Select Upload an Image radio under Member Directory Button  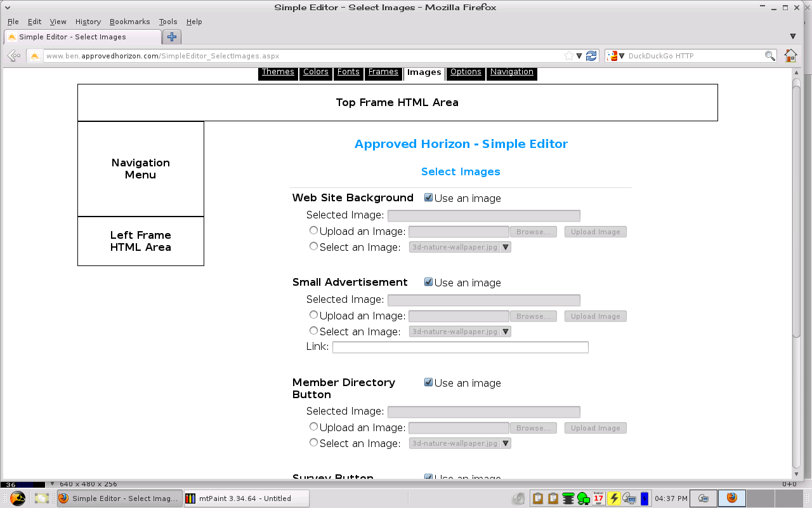coord(313,427)
